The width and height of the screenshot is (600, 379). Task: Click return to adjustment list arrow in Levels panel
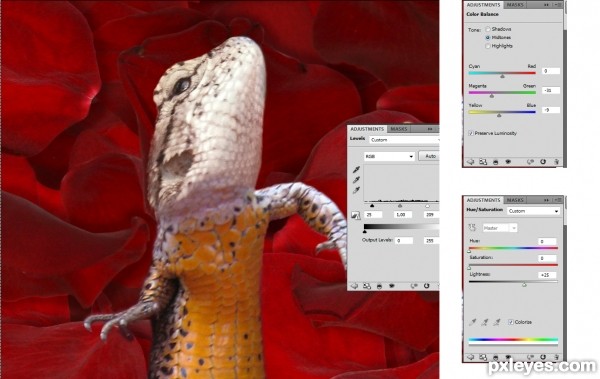point(354,286)
